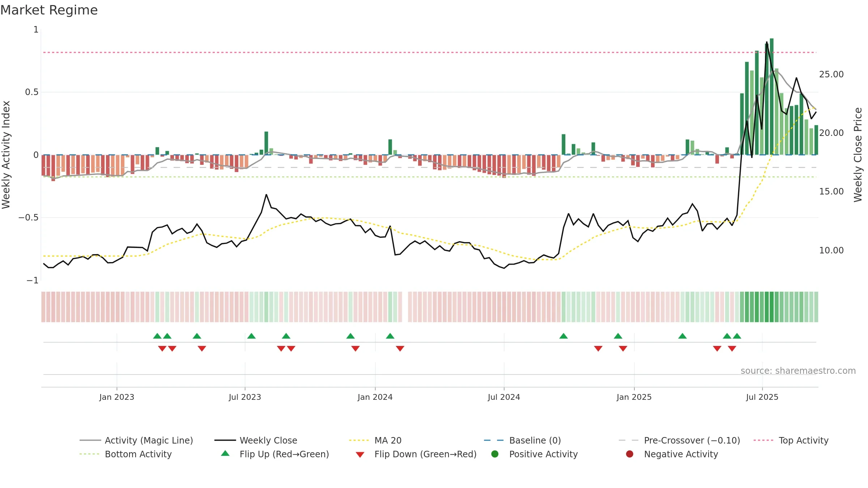
Task: Click the first flip-down marker in early 2023
Action: [162, 348]
